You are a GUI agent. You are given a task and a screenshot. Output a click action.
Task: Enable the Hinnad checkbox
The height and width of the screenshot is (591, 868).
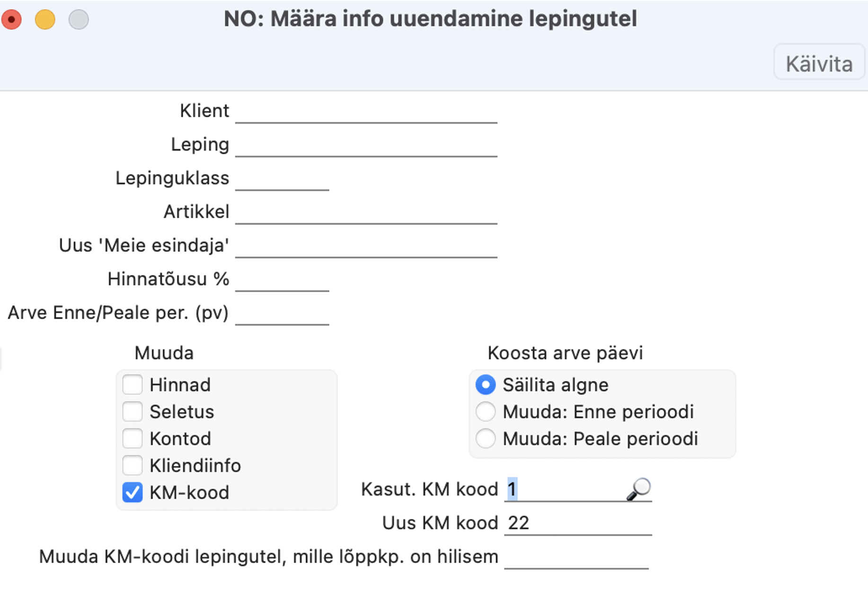133,385
